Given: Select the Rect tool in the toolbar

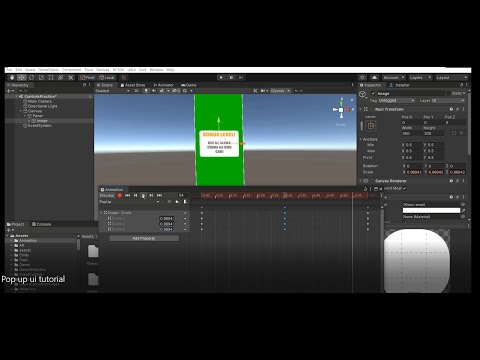Looking at the screenshot, I should (51, 77).
